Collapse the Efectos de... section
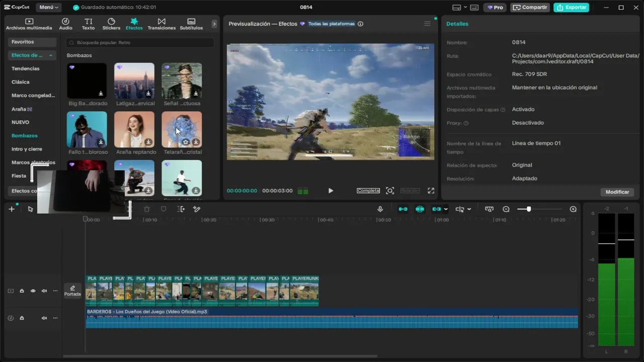 [x=32, y=55]
